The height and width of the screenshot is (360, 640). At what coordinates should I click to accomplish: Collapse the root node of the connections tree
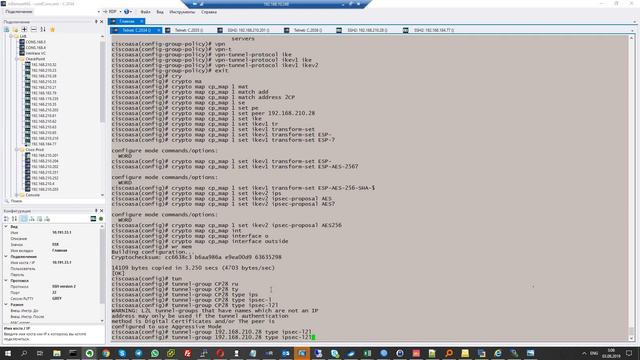11,36
